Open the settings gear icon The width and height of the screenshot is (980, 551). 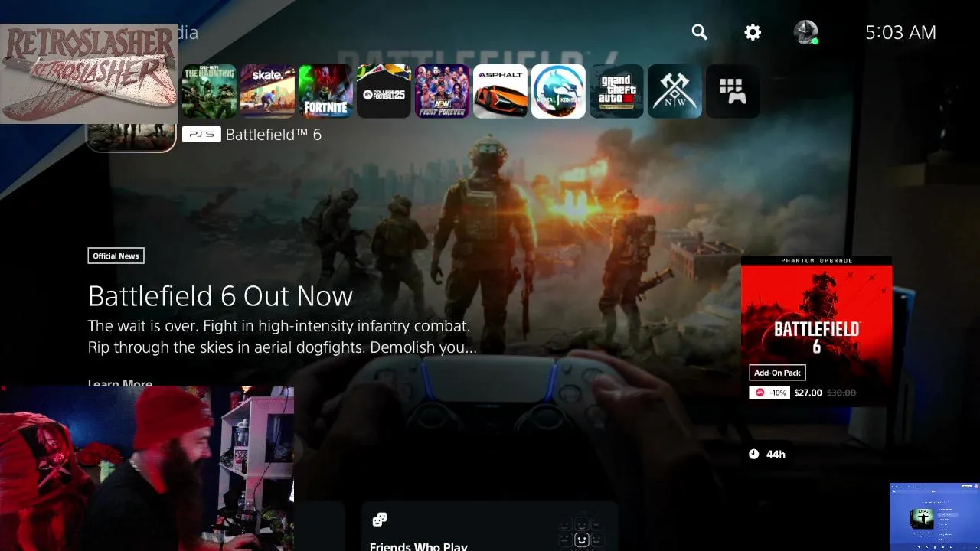point(753,32)
